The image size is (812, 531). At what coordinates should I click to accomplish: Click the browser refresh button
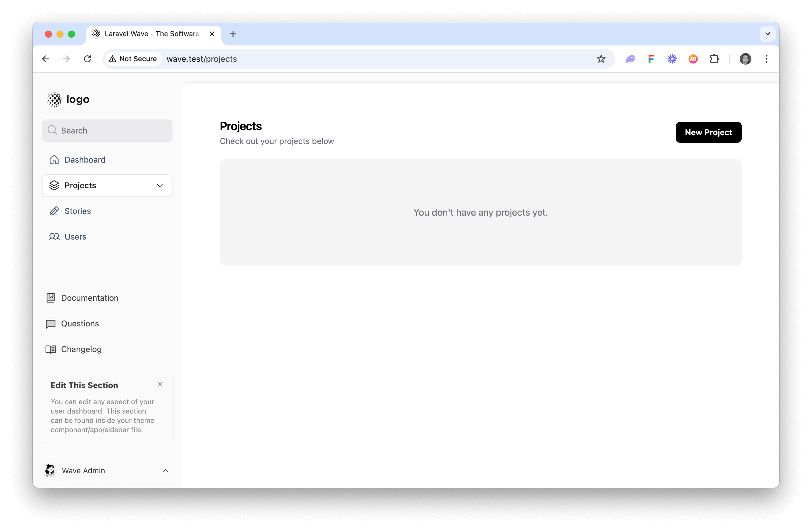coord(87,59)
